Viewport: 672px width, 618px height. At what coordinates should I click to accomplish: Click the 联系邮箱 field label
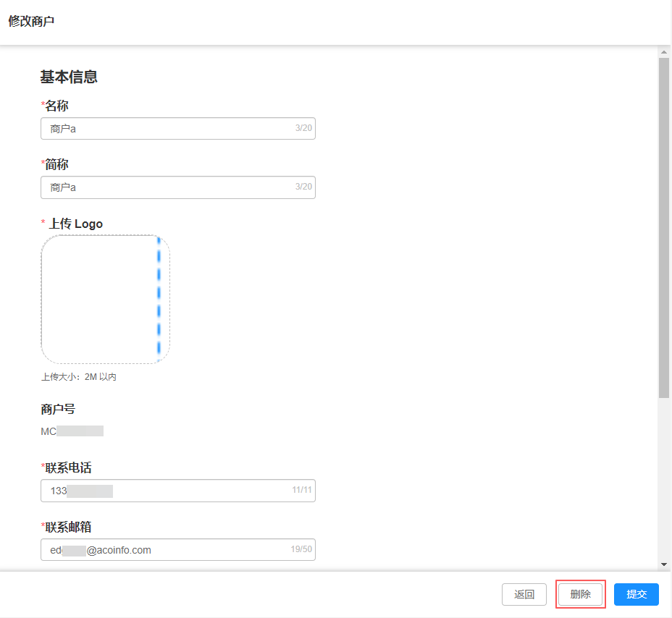(68, 527)
